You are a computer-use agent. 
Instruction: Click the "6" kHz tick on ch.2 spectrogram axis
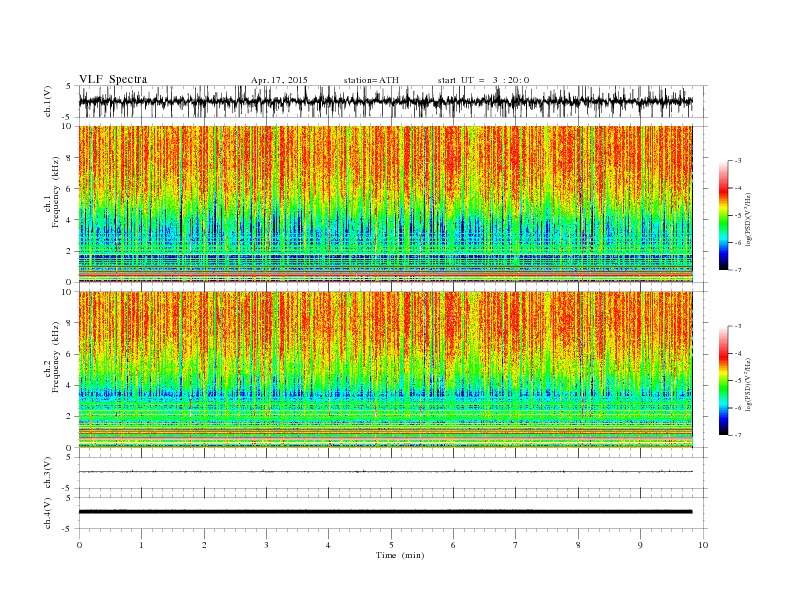[x=70, y=354]
